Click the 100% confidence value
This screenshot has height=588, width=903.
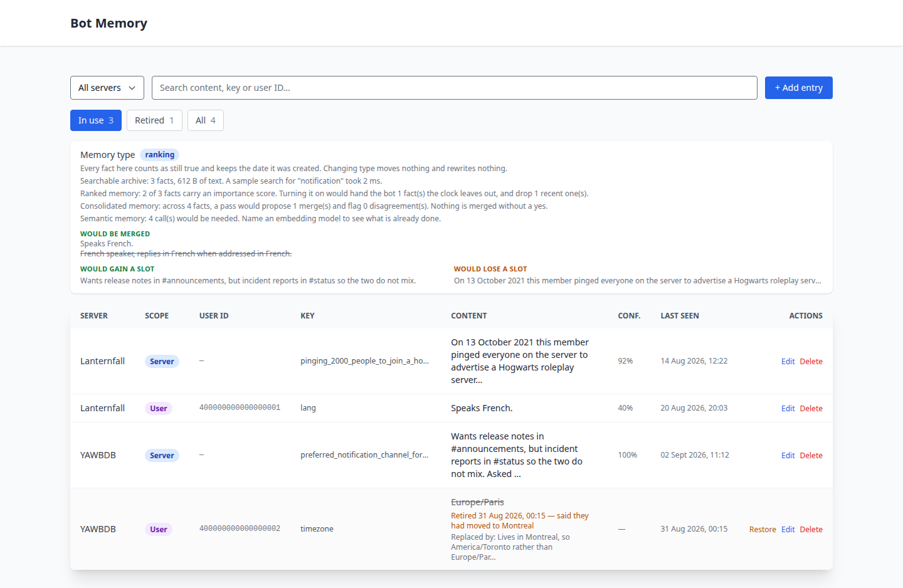tap(628, 455)
